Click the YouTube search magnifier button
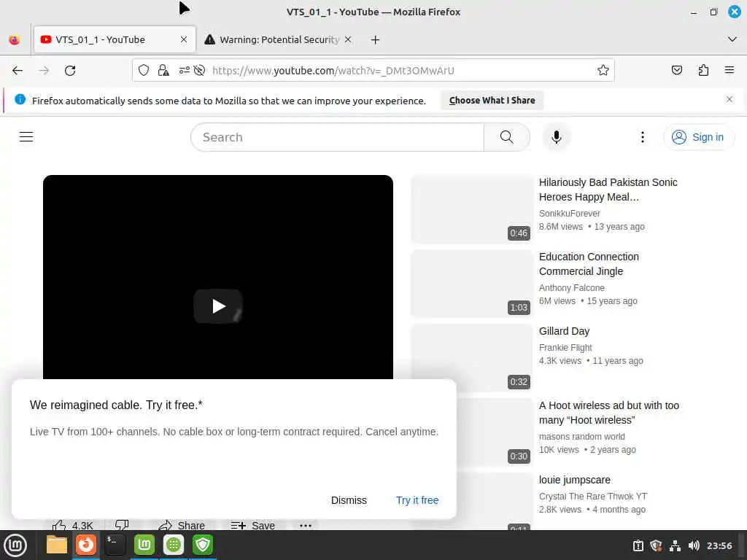 pyautogui.click(x=507, y=137)
